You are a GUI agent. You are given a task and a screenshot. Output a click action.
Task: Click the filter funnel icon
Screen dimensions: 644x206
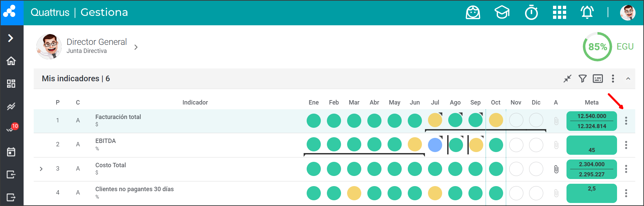click(x=582, y=79)
